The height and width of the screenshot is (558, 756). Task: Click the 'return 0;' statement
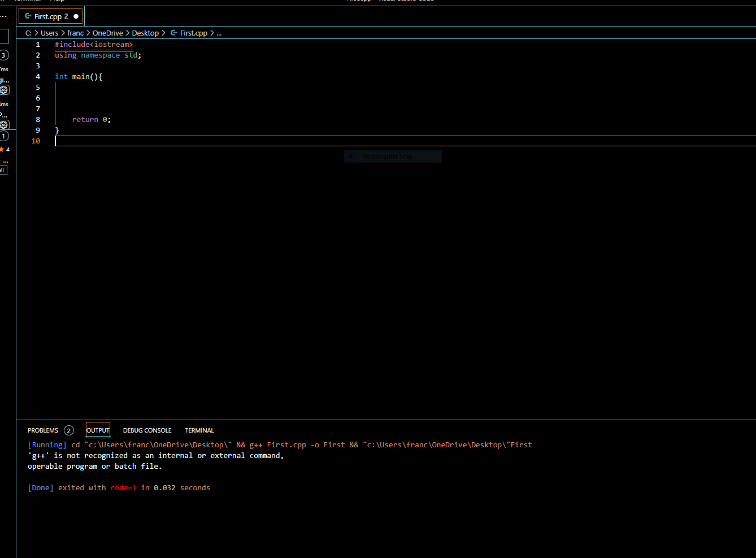[x=92, y=120]
